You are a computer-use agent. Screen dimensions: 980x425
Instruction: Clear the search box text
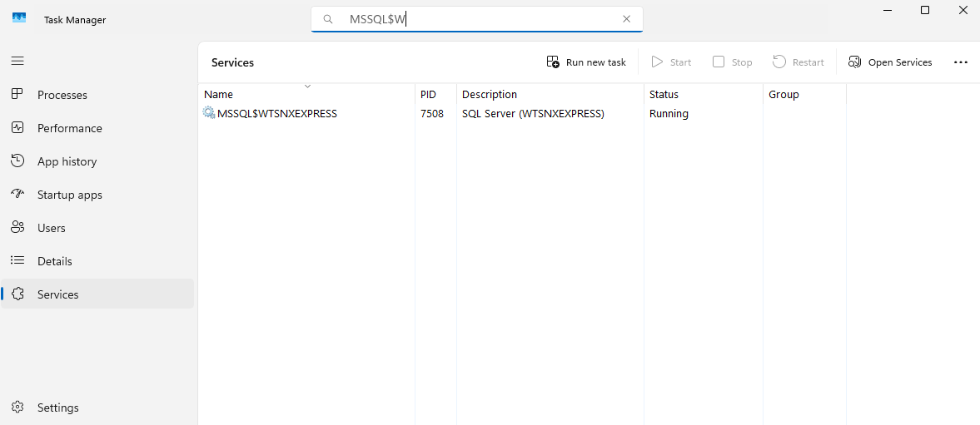pyautogui.click(x=626, y=19)
